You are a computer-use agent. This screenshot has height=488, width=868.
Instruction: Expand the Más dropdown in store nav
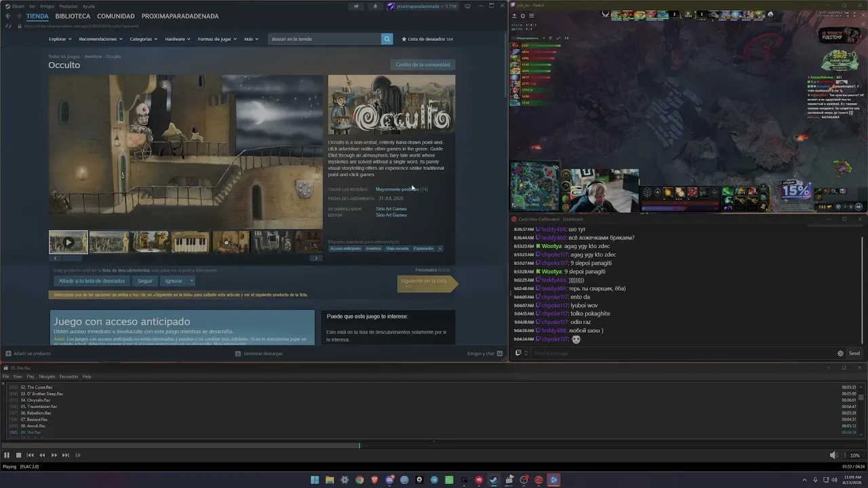[251, 39]
